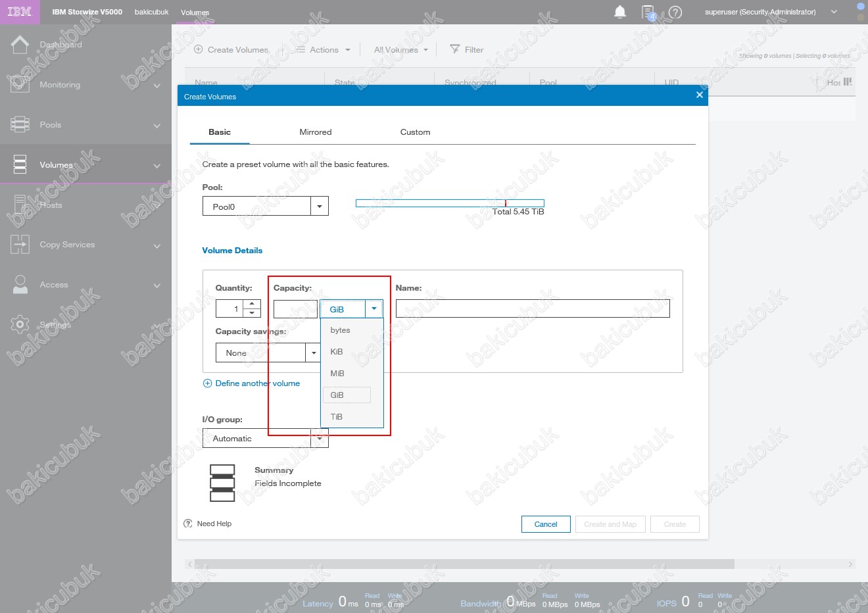This screenshot has width=868, height=613.
Task: Click the Access user icon
Action: point(20,284)
